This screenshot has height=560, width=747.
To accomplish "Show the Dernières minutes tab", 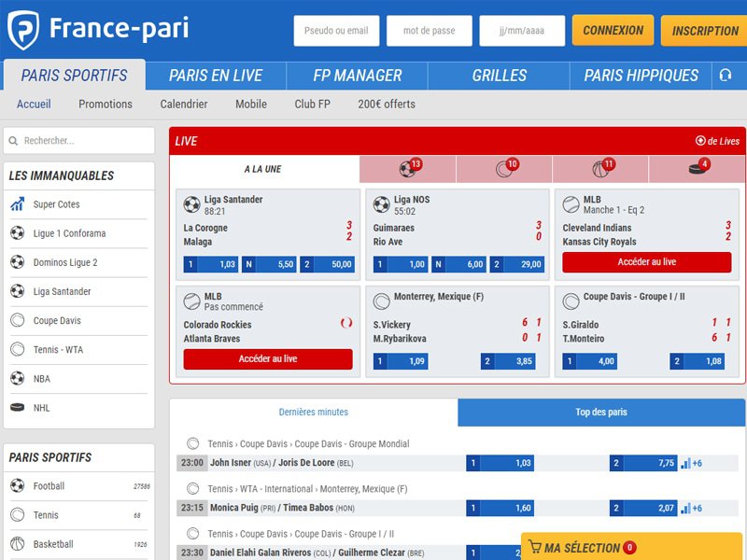I will tap(314, 412).
